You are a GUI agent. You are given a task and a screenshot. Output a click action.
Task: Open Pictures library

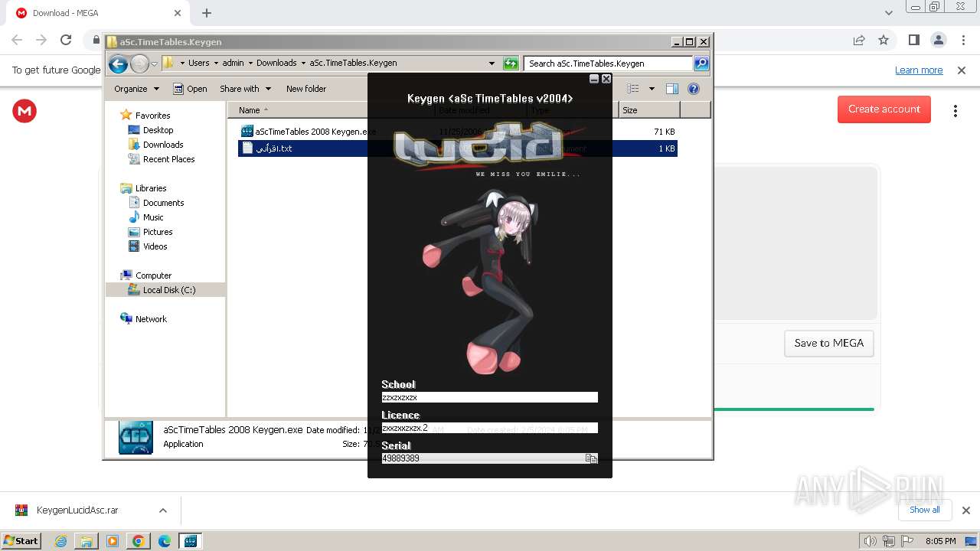click(158, 232)
